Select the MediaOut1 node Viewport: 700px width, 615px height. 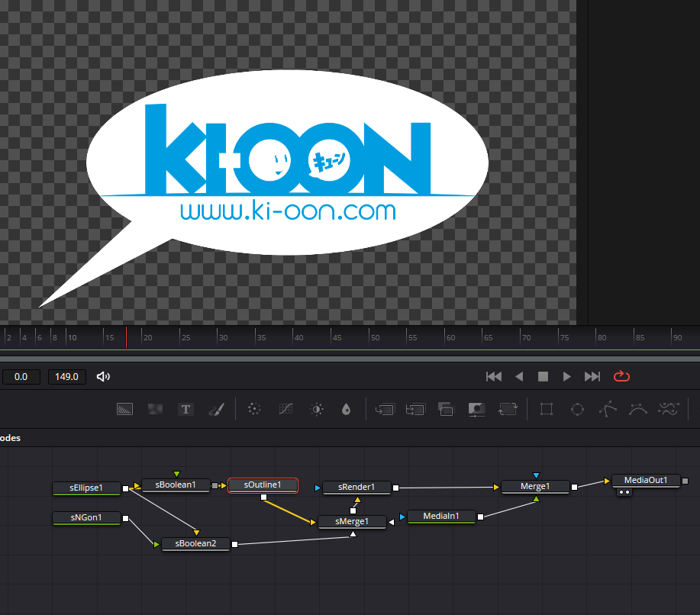[x=646, y=480]
